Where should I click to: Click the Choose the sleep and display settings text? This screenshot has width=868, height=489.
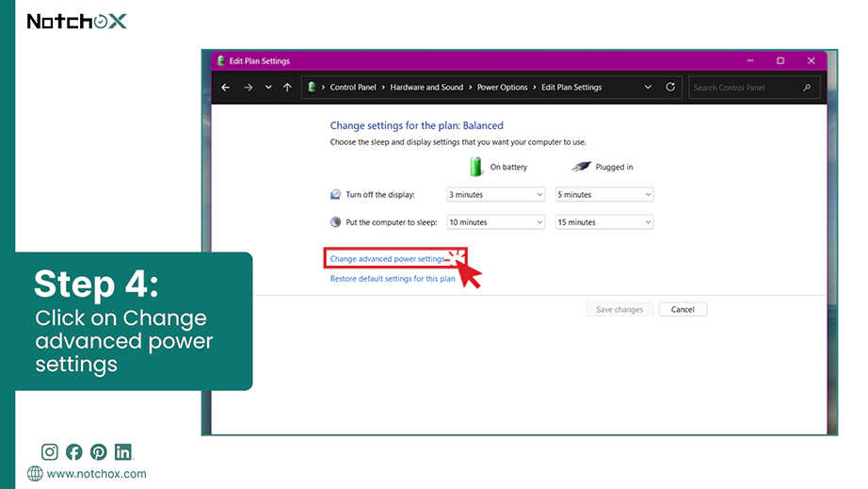pos(458,141)
